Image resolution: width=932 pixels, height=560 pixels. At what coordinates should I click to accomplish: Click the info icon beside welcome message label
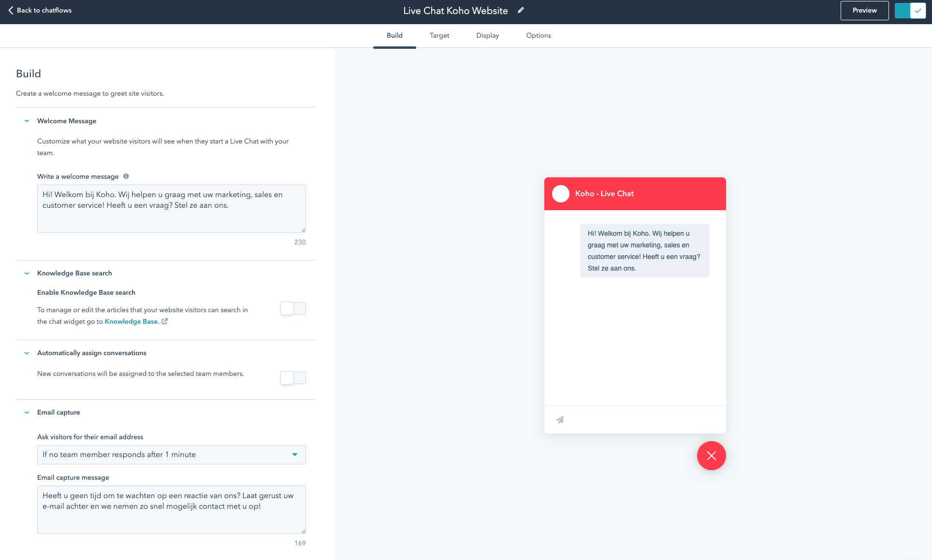click(126, 176)
